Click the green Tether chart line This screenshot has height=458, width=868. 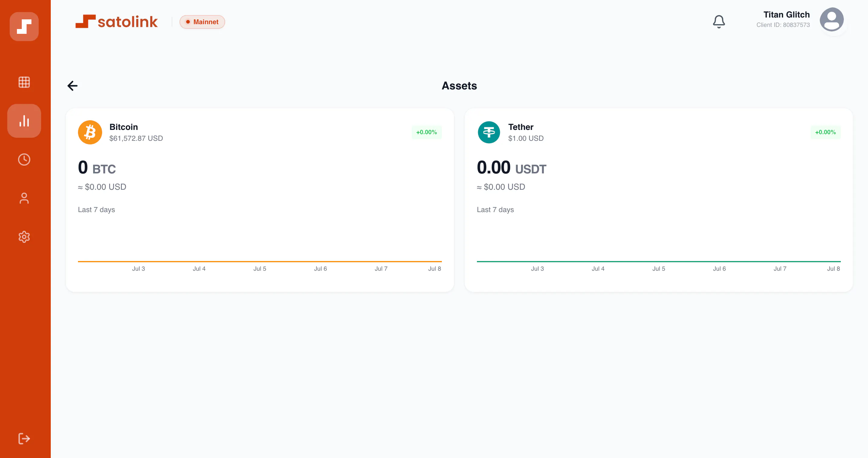pyautogui.click(x=659, y=261)
